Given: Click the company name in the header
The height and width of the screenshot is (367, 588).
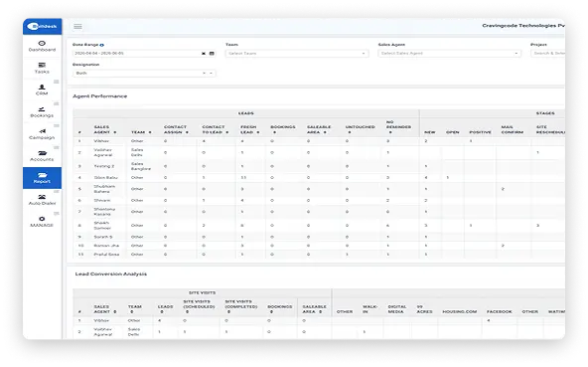Looking at the screenshot, I should (x=523, y=26).
